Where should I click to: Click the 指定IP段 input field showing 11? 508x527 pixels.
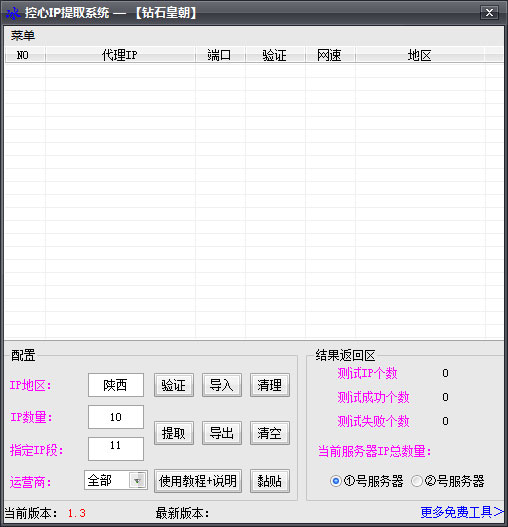pyautogui.click(x=116, y=449)
